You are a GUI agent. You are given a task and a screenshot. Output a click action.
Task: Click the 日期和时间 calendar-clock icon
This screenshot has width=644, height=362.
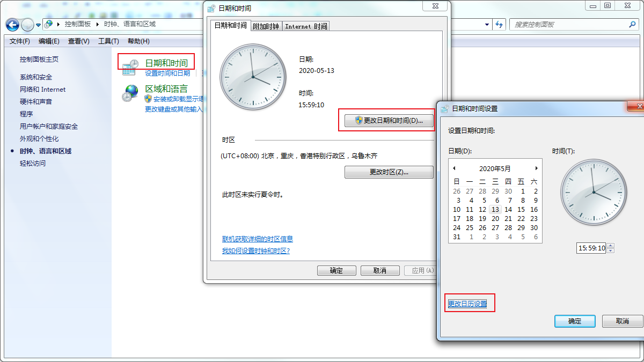(x=130, y=68)
